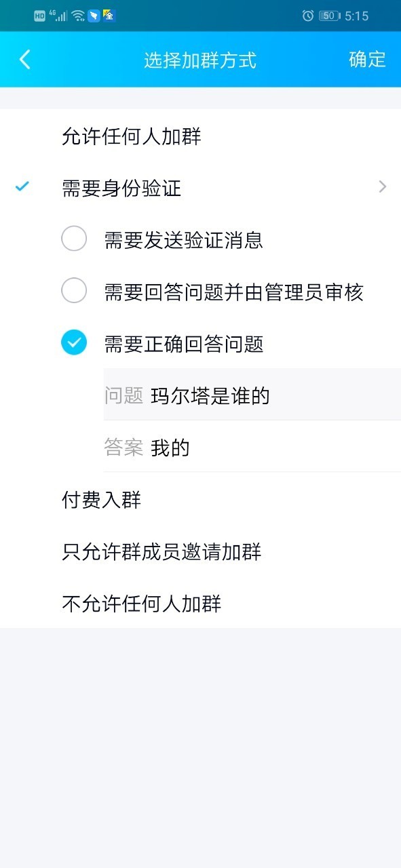The width and height of the screenshot is (401, 868).
Task: Tap the alarm clock status icon
Action: tap(308, 16)
